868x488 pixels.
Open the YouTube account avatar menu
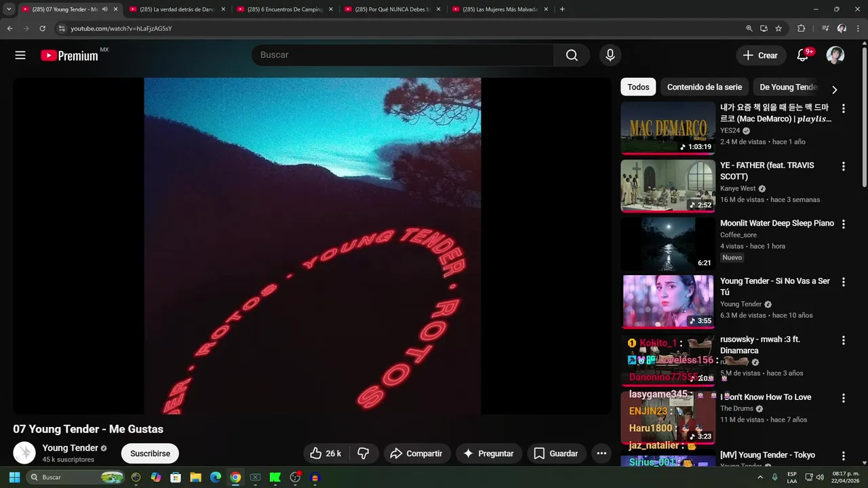pos(835,56)
